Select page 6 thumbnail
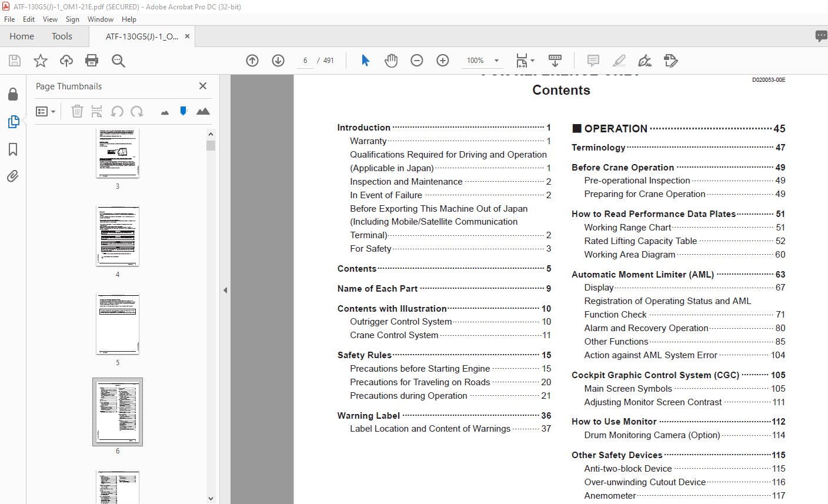The height and width of the screenshot is (504, 828). coord(118,412)
